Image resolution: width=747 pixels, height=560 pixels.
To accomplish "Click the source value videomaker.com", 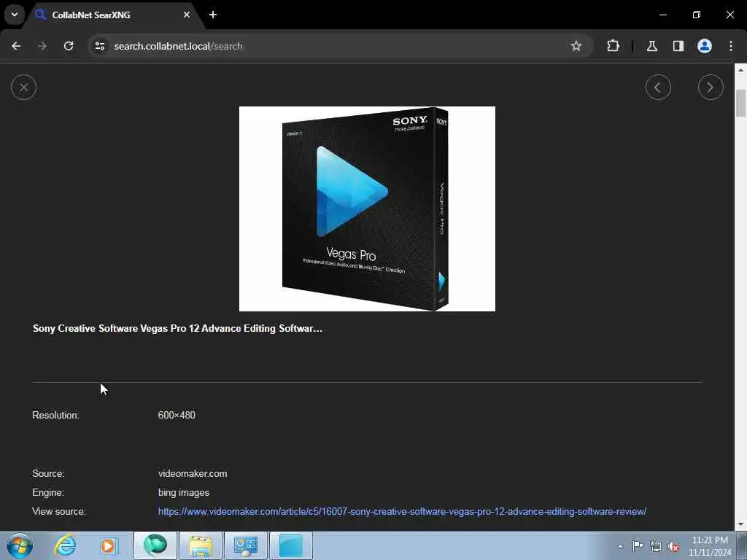I will coord(193,474).
